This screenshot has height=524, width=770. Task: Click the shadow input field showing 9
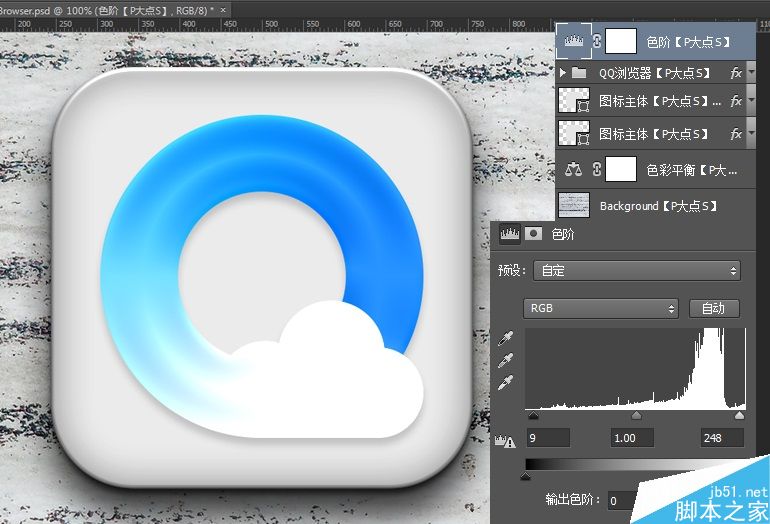(x=548, y=438)
